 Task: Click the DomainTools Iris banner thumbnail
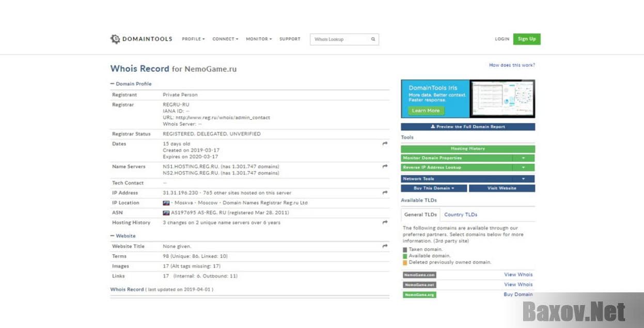coord(502,99)
